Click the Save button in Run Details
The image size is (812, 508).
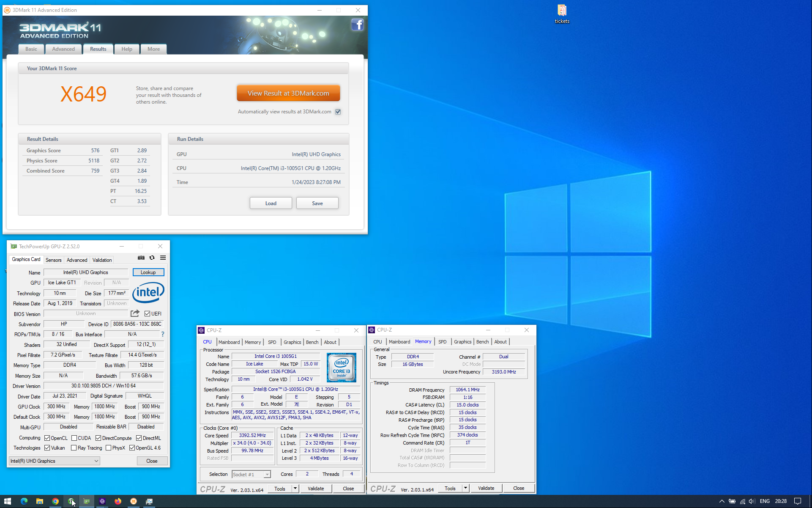pos(317,203)
